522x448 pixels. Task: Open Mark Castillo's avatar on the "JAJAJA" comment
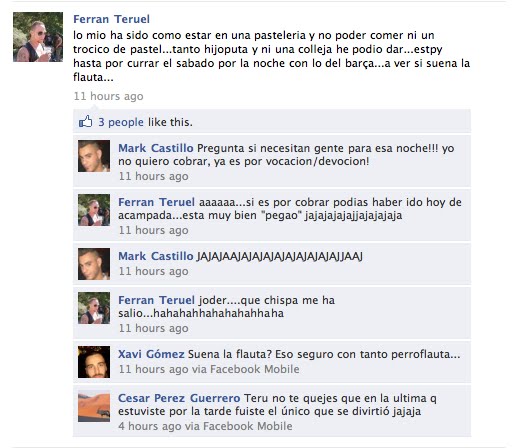tap(94, 264)
